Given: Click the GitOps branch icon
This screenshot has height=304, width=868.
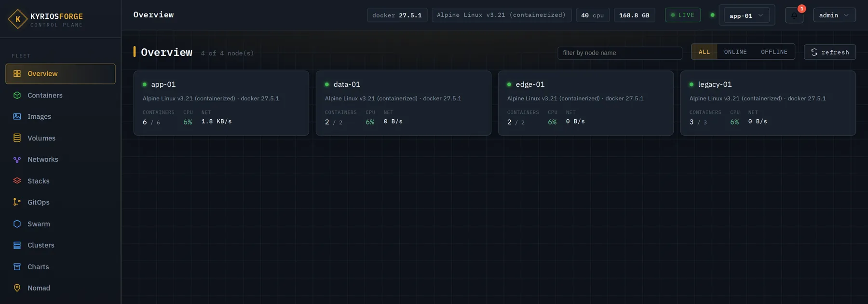Looking at the screenshot, I should (17, 202).
